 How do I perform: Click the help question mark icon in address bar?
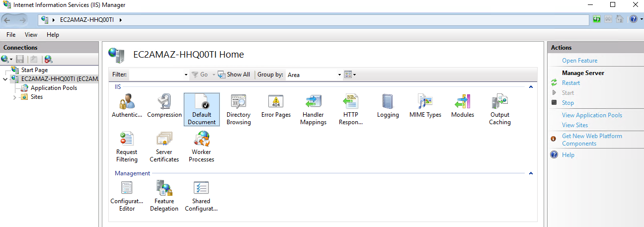[633, 19]
